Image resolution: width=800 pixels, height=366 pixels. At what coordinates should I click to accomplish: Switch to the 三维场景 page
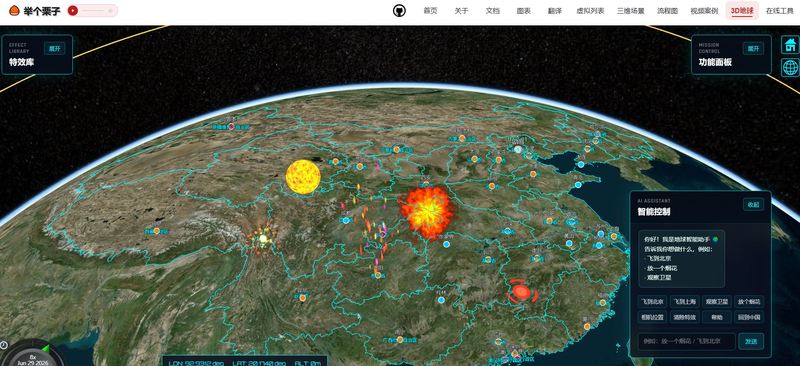pyautogui.click(x=631, y=11)
